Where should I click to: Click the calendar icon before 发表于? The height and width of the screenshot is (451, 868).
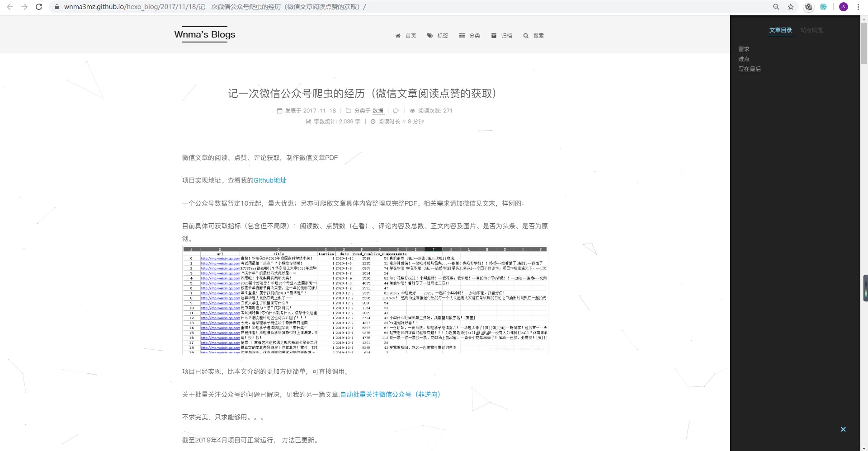point(280,111)
